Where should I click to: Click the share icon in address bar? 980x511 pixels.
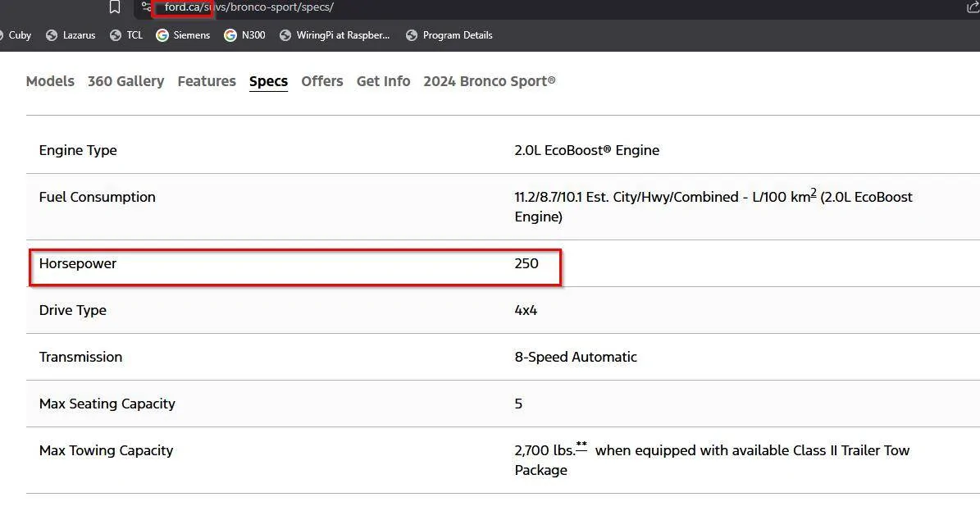973,7
